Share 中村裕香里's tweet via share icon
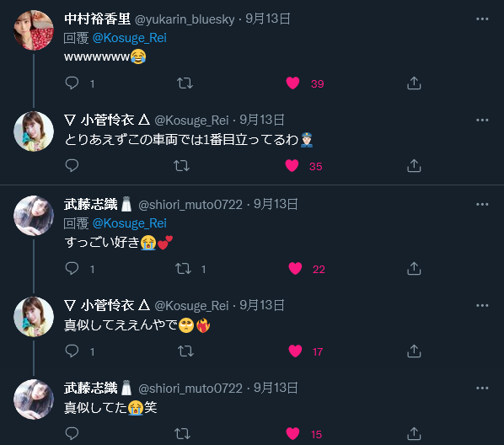The height and width of the screenshot is (445, 504). pos(414,83)
